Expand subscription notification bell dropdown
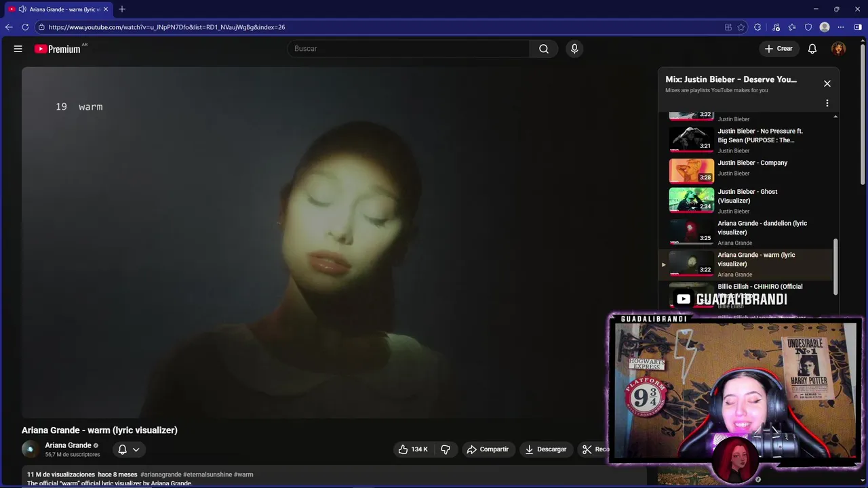 click(x=129, y=449)
